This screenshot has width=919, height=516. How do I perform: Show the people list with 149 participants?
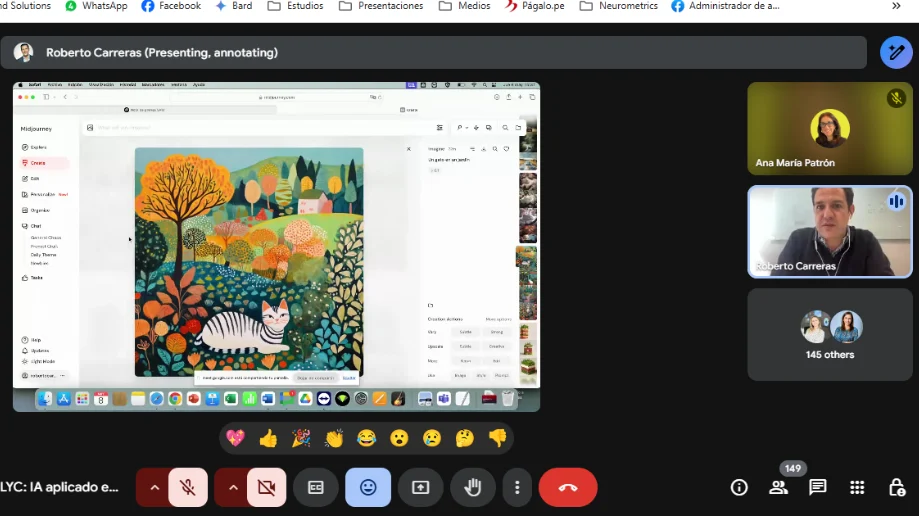pos(778,487)
